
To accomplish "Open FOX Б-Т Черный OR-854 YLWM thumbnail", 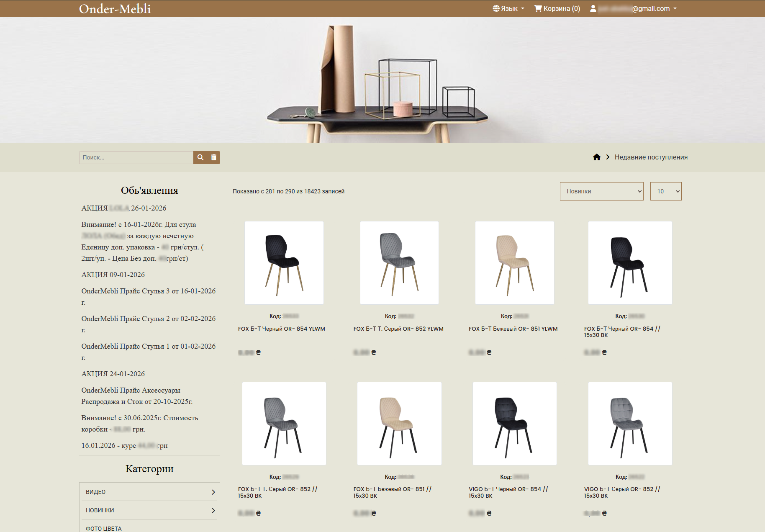I will tap(284, 262).
